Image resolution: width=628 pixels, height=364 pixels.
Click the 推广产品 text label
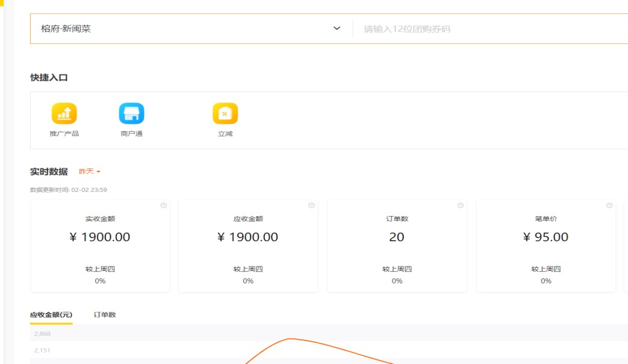pyautogui.click(x=64, y=134)
